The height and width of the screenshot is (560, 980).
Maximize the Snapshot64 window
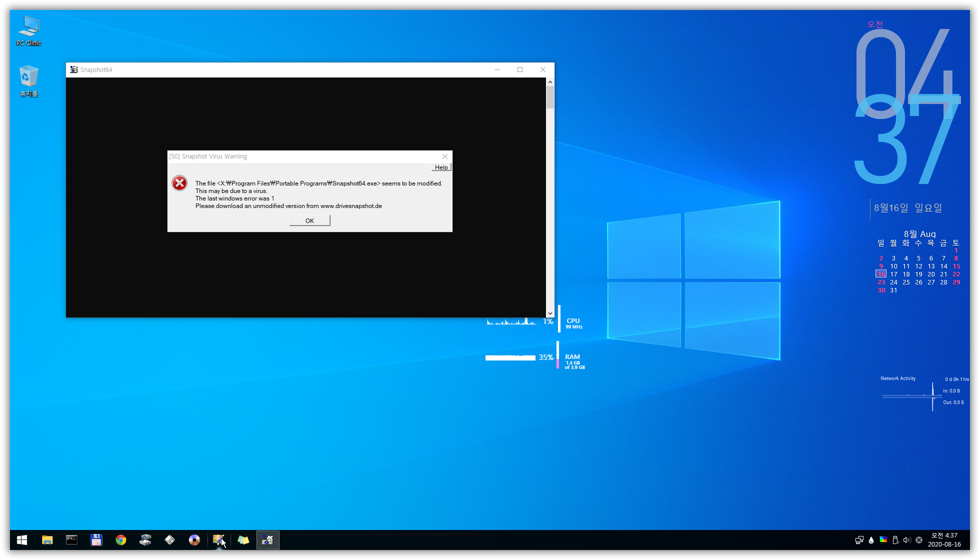pos(520,69)
